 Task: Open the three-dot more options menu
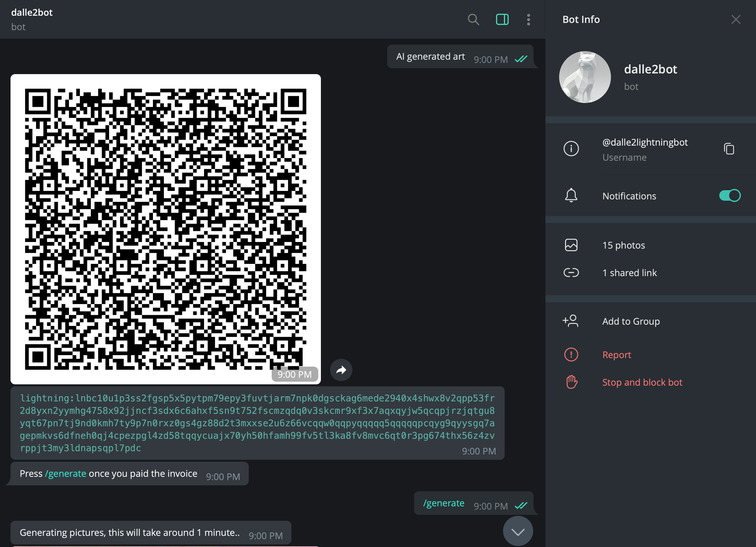pyautogui.click(x=528, y=20)
